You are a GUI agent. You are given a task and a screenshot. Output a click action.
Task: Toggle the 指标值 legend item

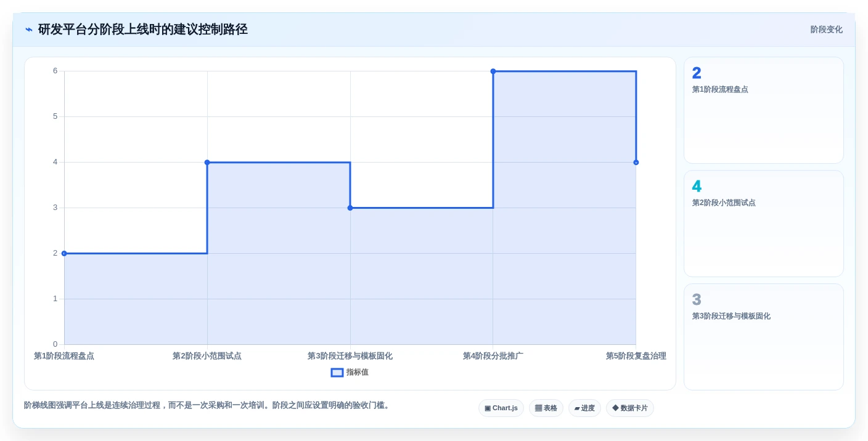tap(350, 372)
